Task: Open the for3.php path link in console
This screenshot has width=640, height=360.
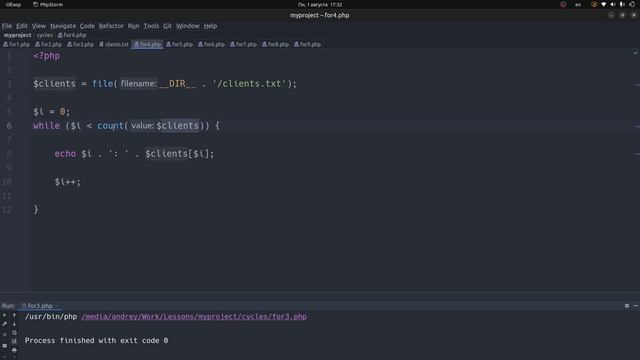Action: click(194, 316)
